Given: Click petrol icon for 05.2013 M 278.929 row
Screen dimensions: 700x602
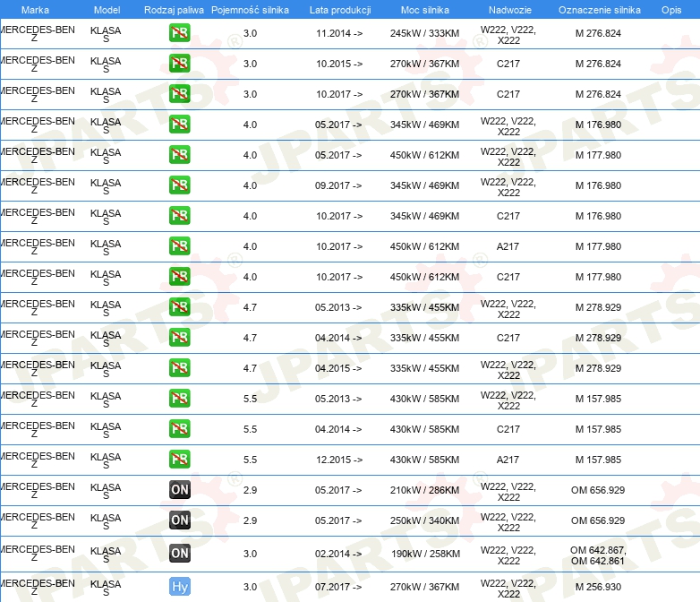Looking at the screenshot, I should 180,306.
